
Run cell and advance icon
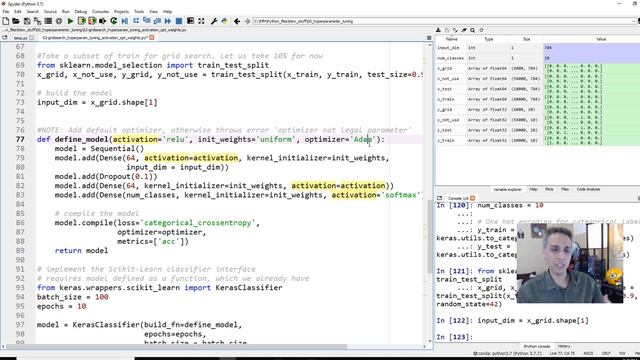point(92,21)
